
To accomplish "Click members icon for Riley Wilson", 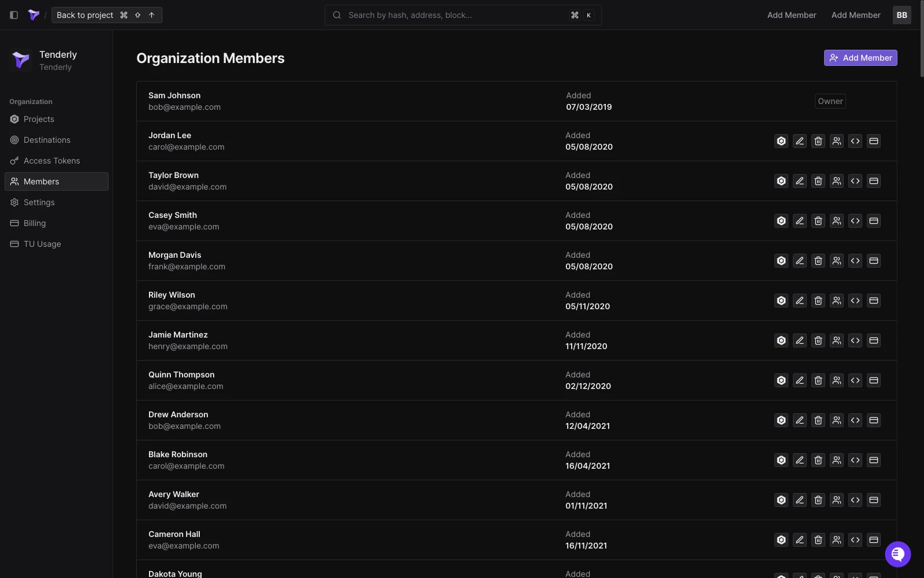I will click(x=837, y=301).
